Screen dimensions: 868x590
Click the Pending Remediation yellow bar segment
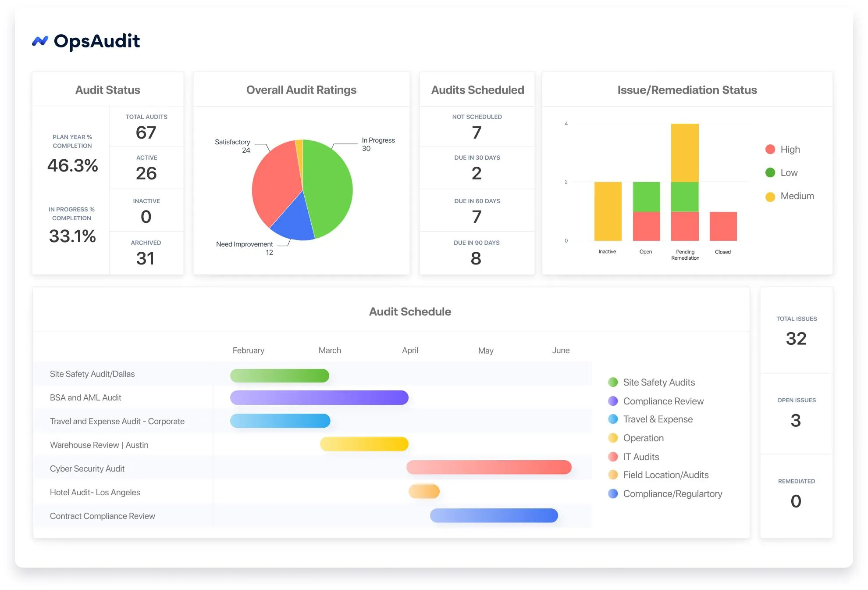685,153
